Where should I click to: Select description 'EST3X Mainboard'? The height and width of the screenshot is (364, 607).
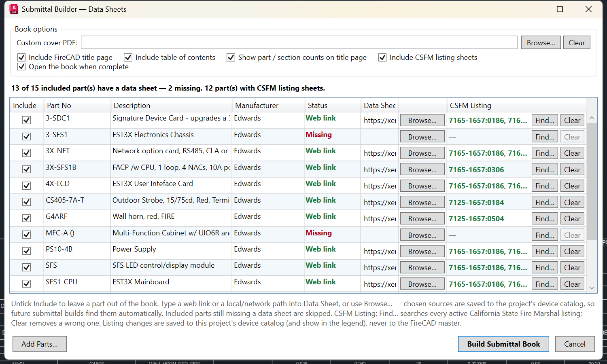(141, 282)
